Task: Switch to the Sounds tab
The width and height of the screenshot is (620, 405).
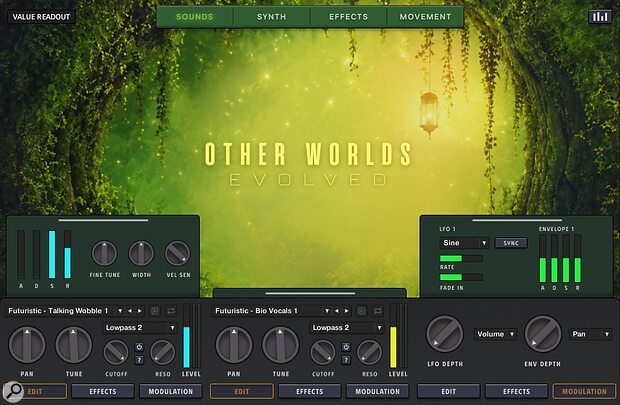Action: tap(195, 17)
